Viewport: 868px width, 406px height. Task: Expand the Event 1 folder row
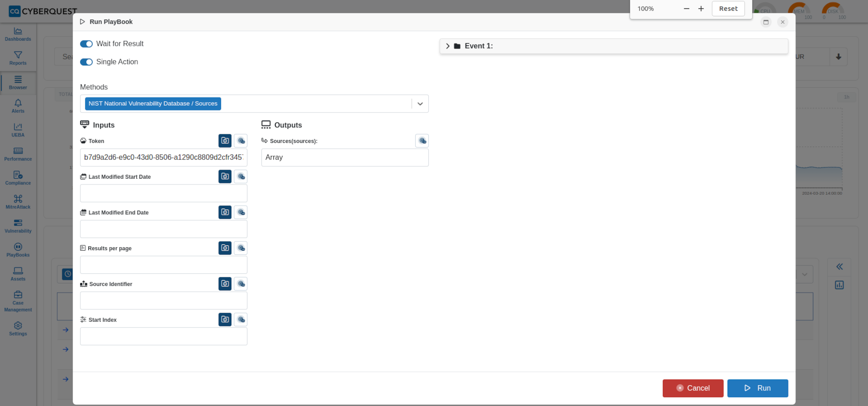click(x=614, y=46)
